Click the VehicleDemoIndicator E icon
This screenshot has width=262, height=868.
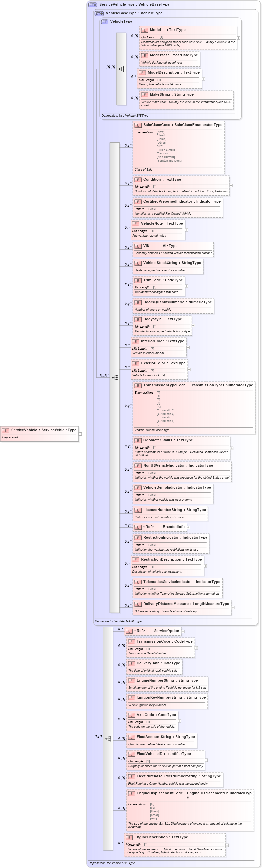[138, 488]
